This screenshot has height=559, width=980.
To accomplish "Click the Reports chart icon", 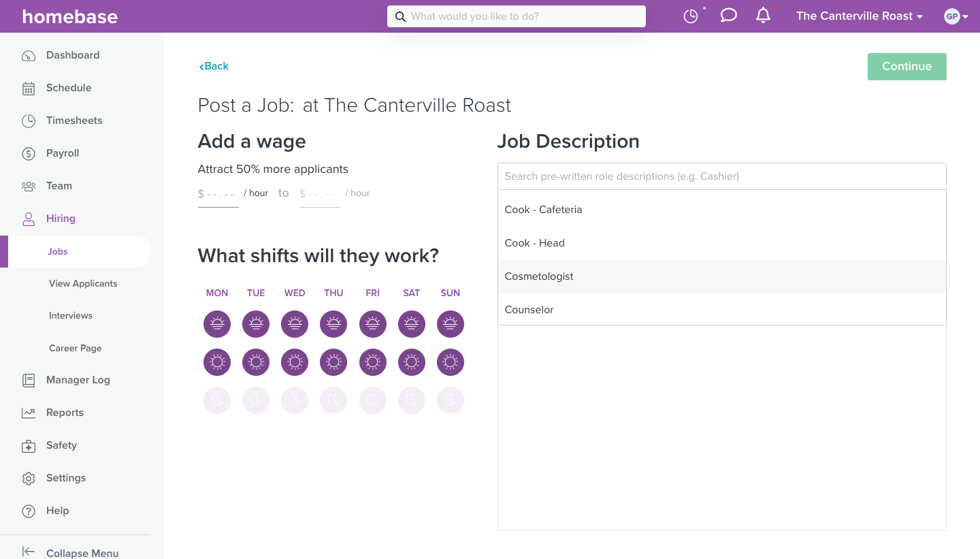I will 29,413.
